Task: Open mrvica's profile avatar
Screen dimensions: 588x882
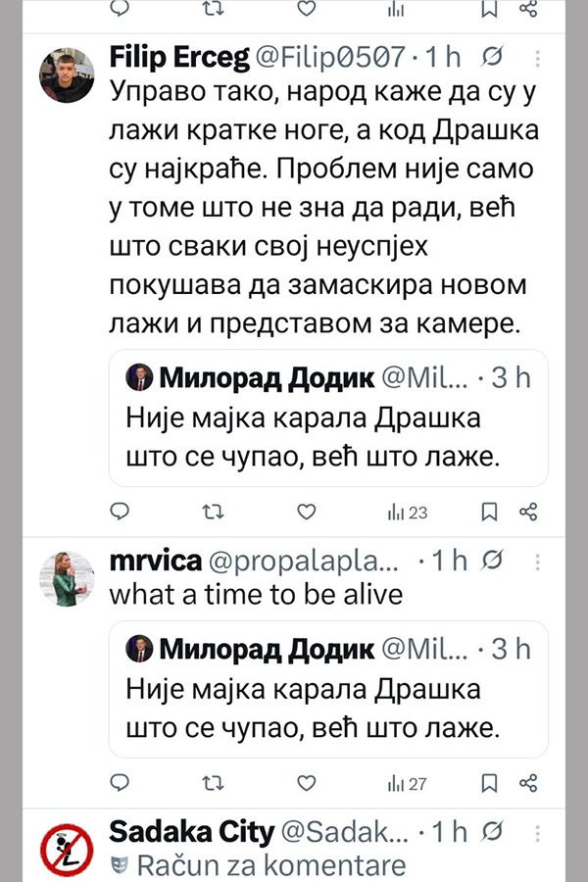Action: (67, 579)
